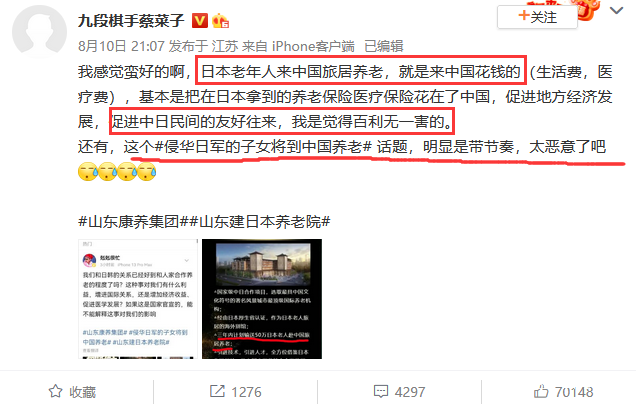Open the building image thumbnail

click(262, 299)
